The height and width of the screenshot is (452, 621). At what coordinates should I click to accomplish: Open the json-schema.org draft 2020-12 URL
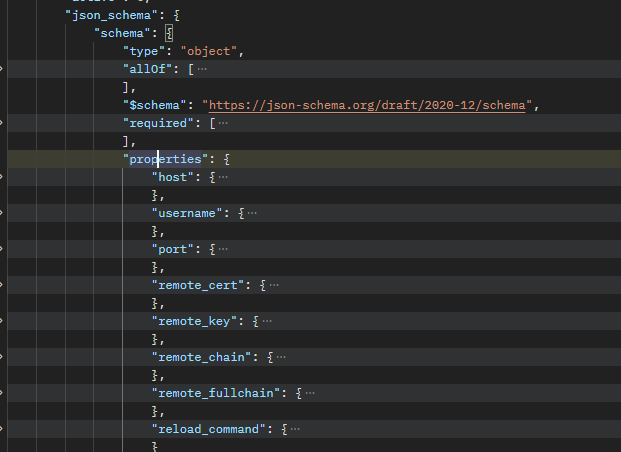click(367, 105)
